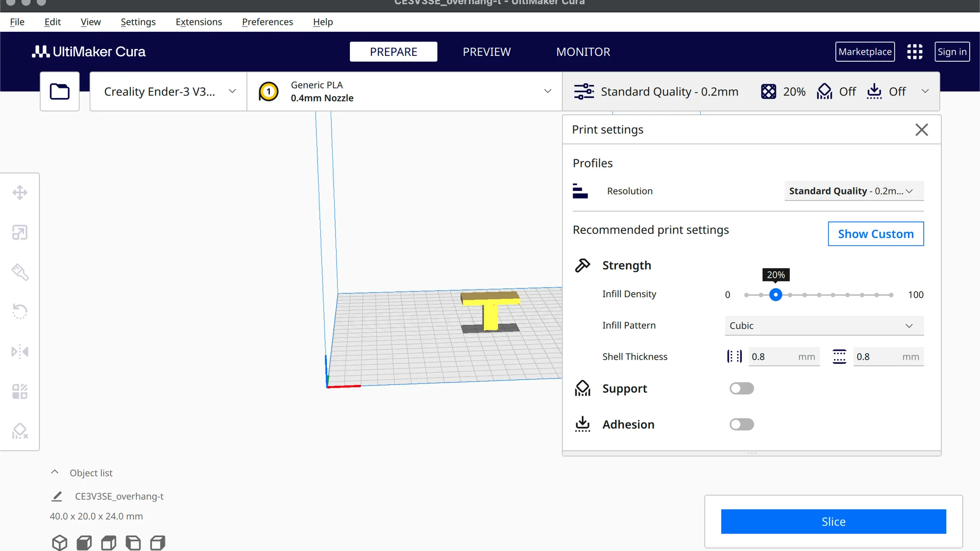Enable the Support toggle
Viewport: 980px width, 551px height.
(x=742, y=388)
